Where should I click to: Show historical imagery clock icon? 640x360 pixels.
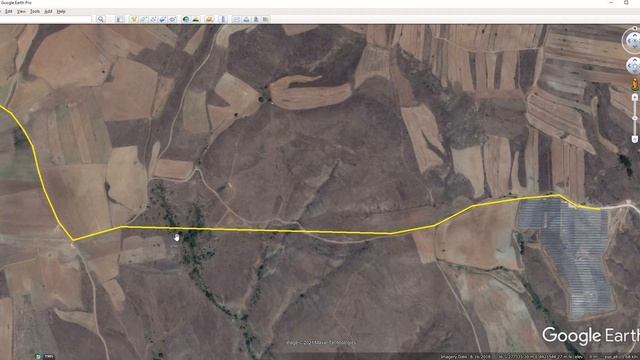186,19
